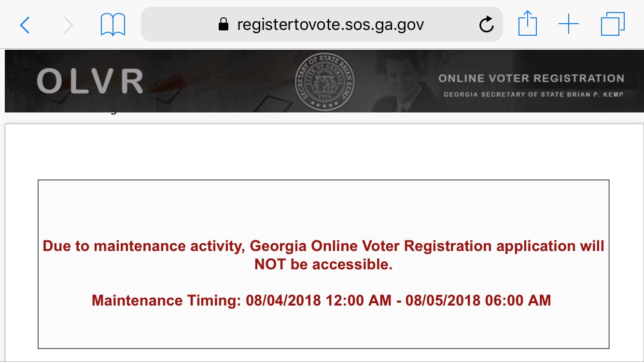Open the bookmarks book icon
The image size is (644, 362).
coord(113,25)
